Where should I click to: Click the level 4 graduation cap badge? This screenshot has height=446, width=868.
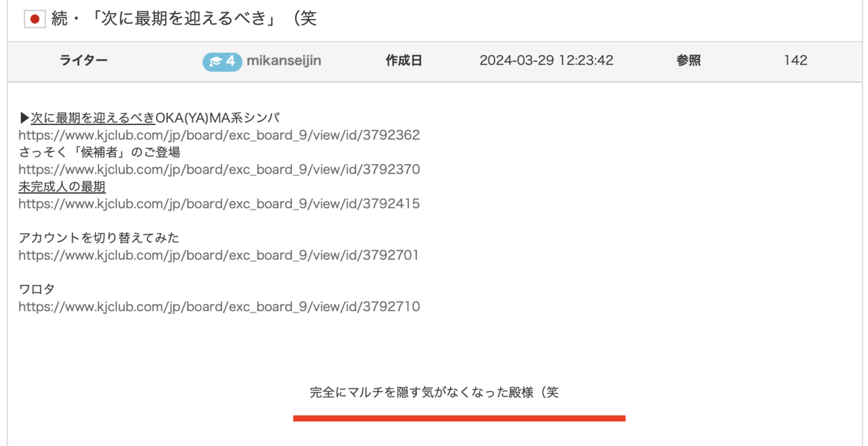click(x=222, y=61)
